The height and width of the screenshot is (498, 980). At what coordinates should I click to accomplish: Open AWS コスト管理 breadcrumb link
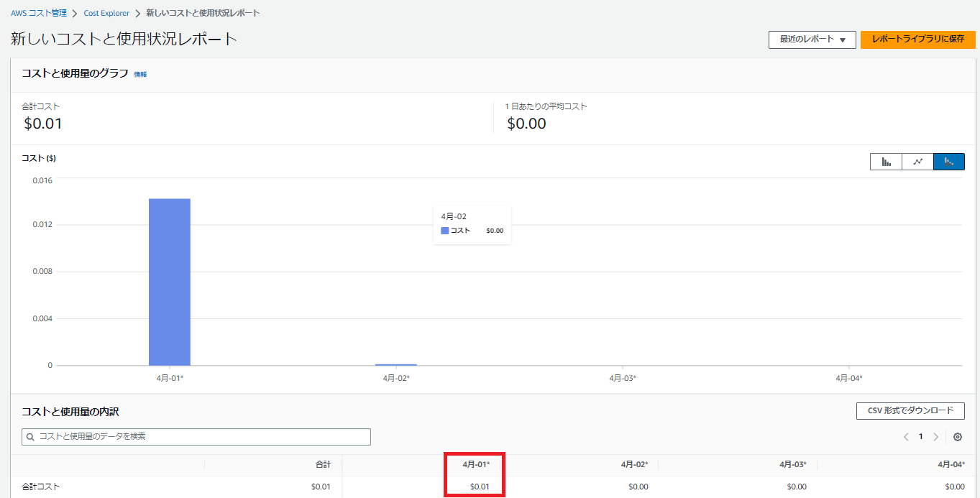tap(39, 13)
